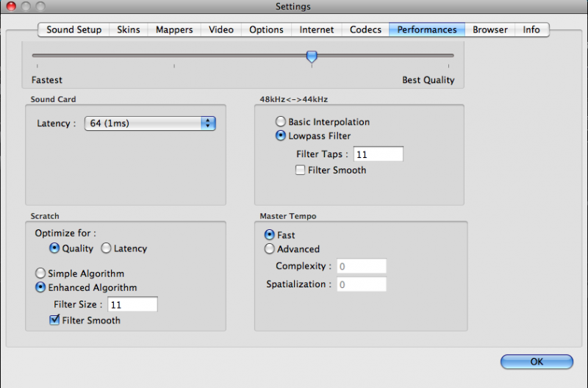Viewport: 588px width, 388px height.
Task: Open the Latency dropdown menu
Action: 150,123
